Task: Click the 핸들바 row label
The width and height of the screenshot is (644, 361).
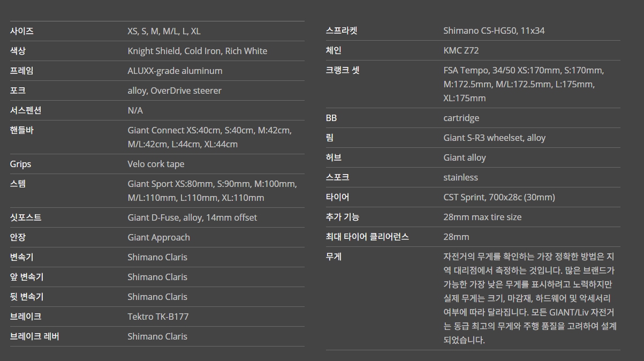Action: pos(22,130)
